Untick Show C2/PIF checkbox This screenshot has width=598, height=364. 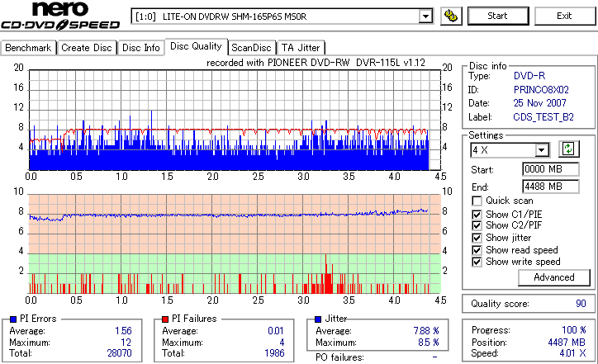(477, 225)
